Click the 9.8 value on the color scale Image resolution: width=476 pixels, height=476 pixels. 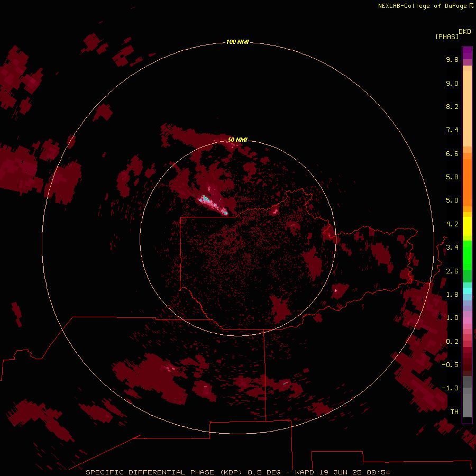[x=452, y=59]
